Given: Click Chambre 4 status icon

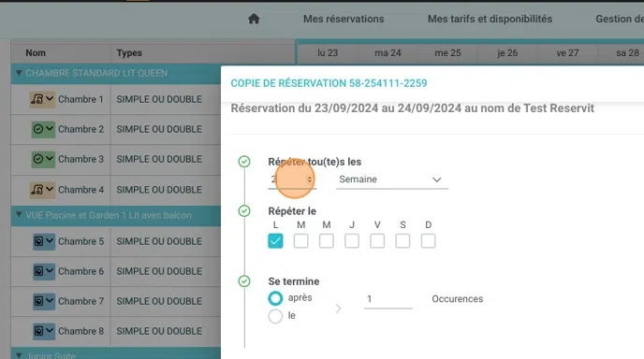Looking at the screenshot, I should pos(37,190).
